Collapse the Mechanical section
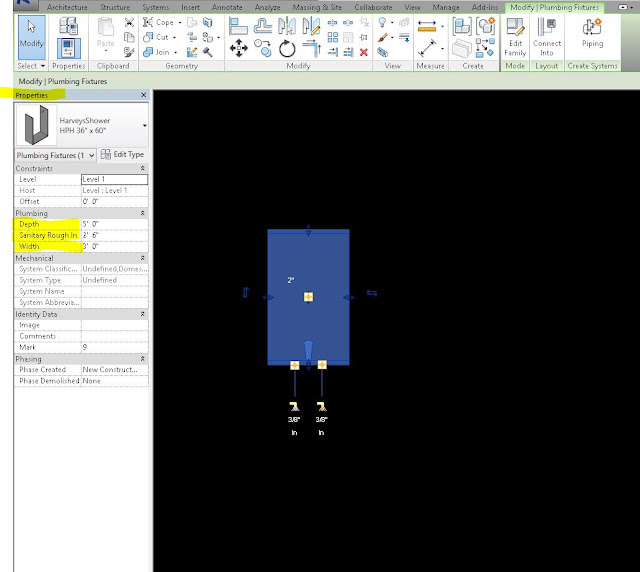The image size is (640, 572). point(142,258)
